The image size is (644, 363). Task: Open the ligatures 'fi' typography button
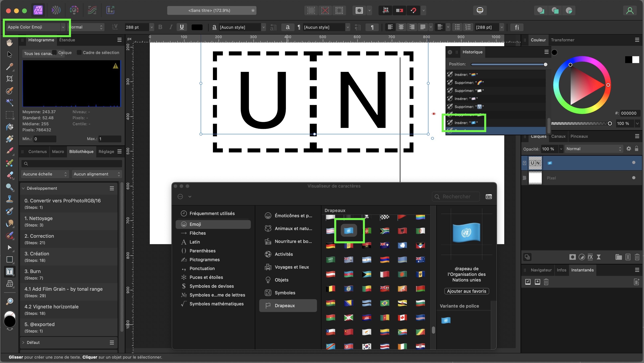pyautogui.click(x=517, y=27)
